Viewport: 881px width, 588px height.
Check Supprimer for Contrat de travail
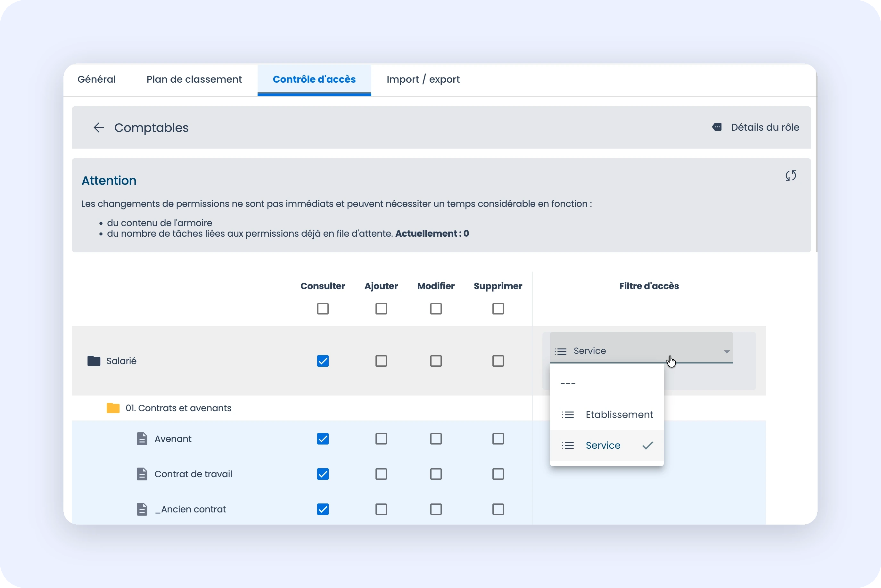tap(498, 474)
